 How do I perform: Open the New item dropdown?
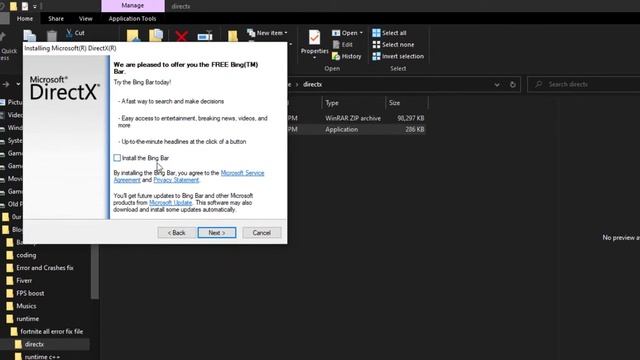click(267, 33)
